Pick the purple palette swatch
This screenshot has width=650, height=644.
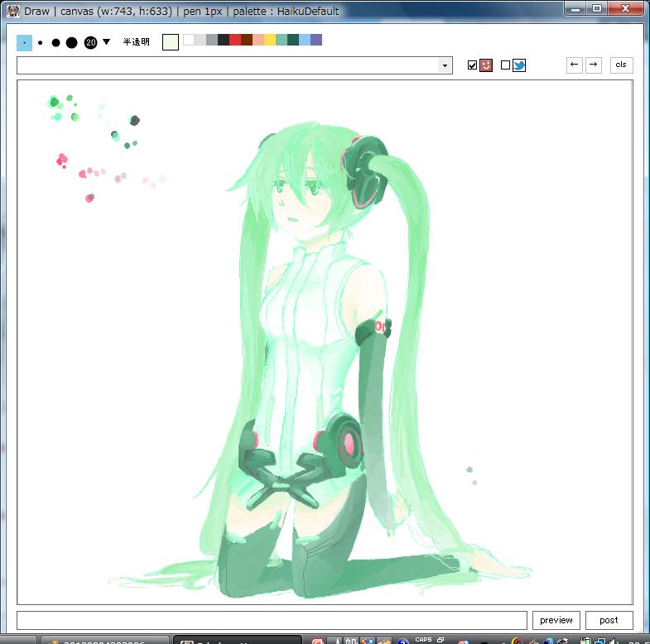(316, 40)
